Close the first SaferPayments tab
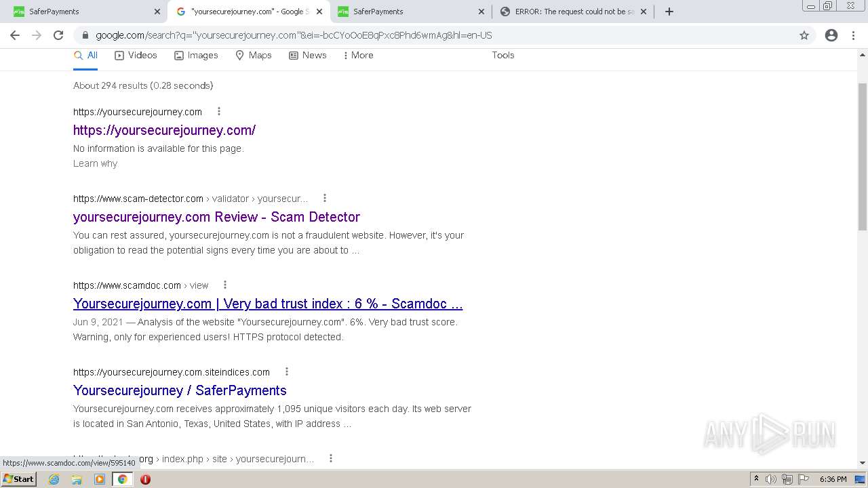 point(157,12)
